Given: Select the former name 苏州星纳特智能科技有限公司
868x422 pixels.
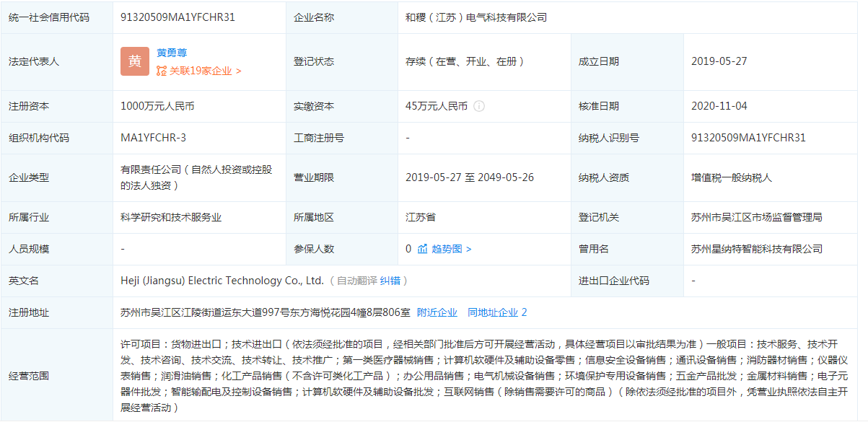Looking at the screenshot, I should [x=756, y=249].
